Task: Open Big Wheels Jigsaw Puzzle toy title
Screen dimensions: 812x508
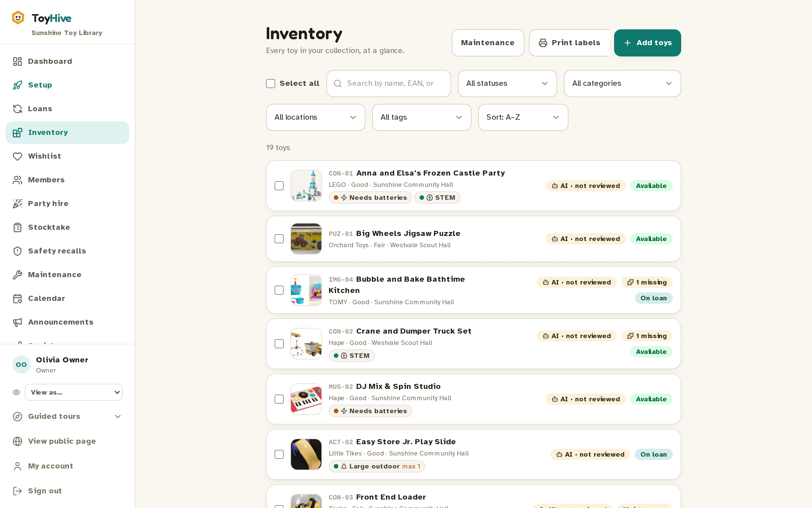Action: tap(408, 233)
